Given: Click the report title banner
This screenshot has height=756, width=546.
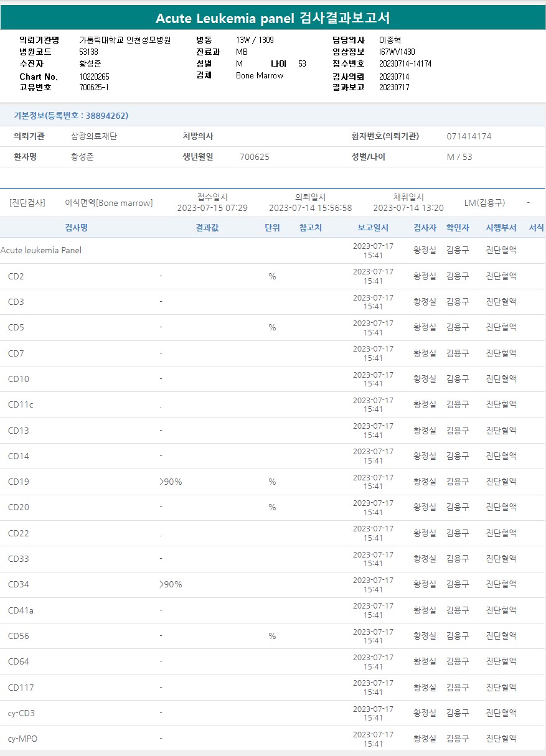Looking at the screenshot, I should (x=273, y=18).
